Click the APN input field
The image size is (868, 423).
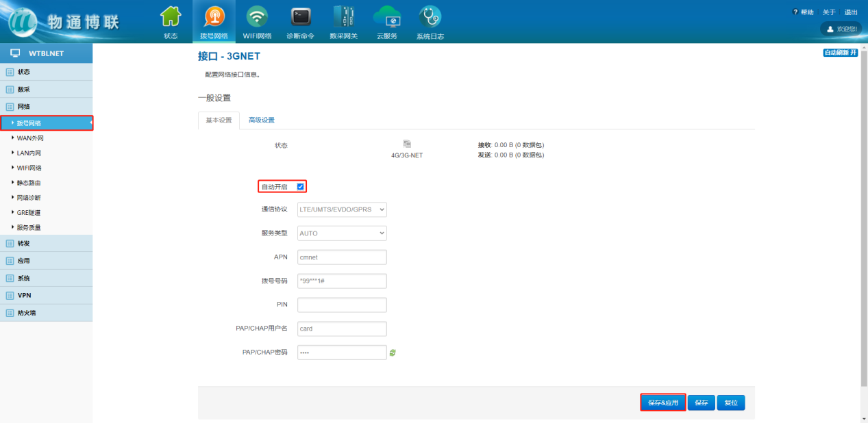pyautogui.click(x=342, y=257)
